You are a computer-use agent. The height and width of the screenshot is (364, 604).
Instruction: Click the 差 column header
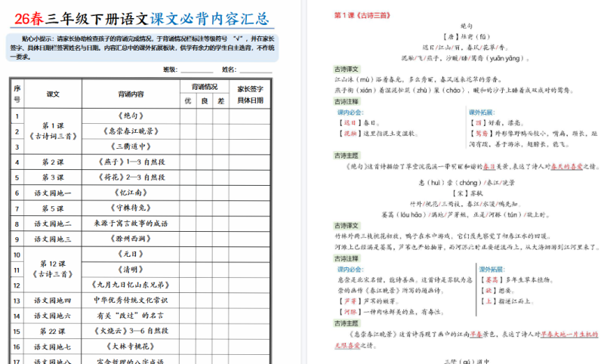coord(220,101)
